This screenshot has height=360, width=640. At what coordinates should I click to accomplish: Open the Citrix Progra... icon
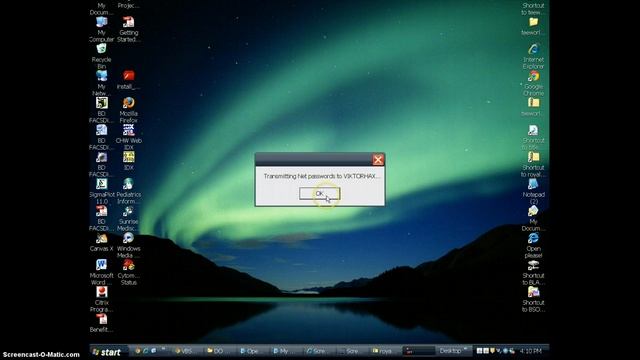point(102,299)
